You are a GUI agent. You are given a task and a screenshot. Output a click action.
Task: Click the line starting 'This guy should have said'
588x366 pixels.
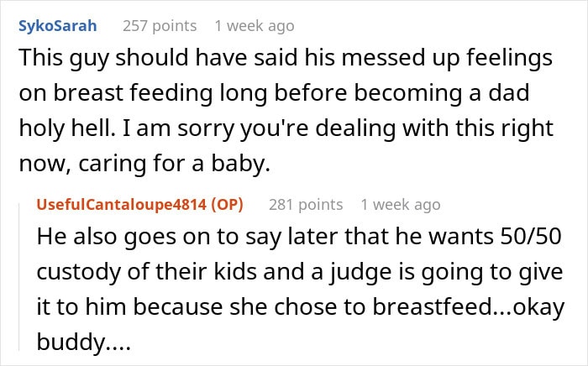click(286, 59)
